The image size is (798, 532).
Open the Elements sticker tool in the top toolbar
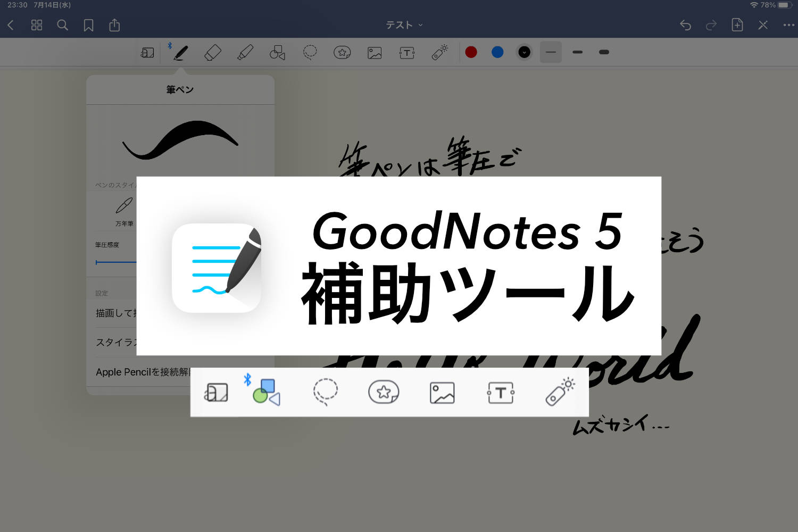(x=342, y=53)
